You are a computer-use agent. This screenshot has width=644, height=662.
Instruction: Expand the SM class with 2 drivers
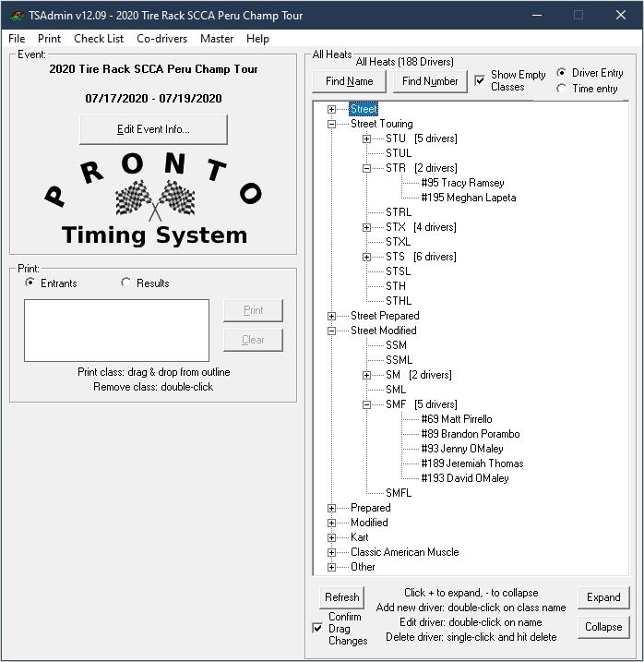(366, 376)
